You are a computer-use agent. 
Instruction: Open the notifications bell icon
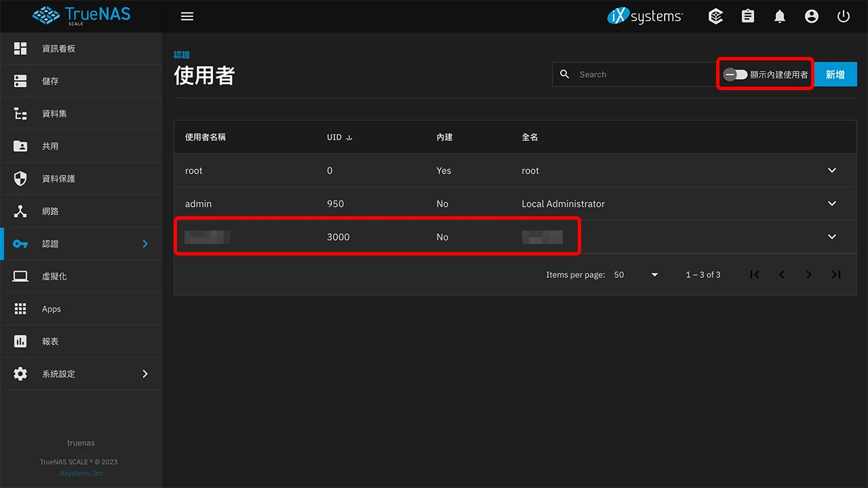(x=779, y=16)
